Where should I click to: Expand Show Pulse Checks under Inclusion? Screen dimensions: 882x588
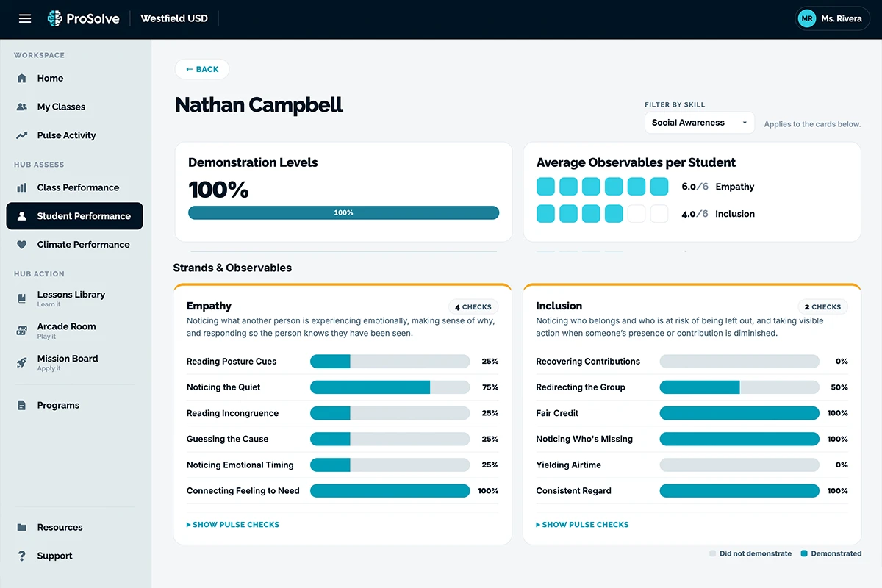click(x=582, y=525)
